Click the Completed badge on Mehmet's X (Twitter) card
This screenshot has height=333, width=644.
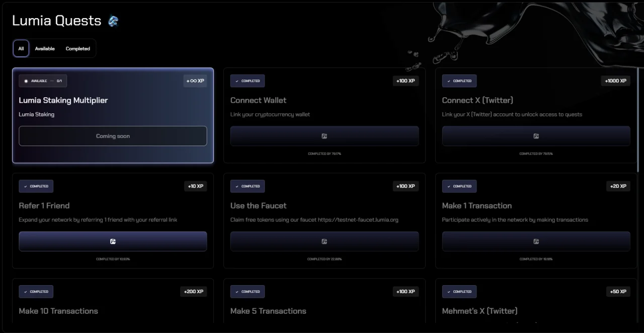point(459,291)
